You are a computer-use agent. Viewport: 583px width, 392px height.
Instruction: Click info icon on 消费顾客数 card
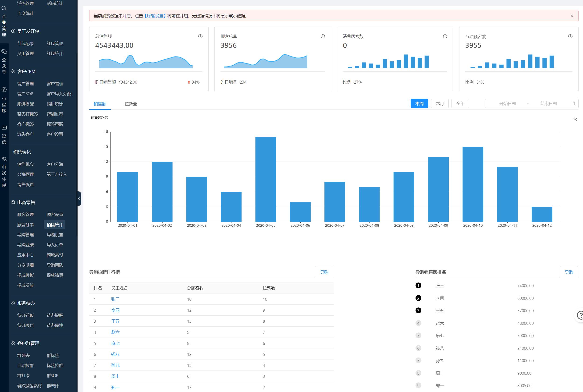pos(445,36)
